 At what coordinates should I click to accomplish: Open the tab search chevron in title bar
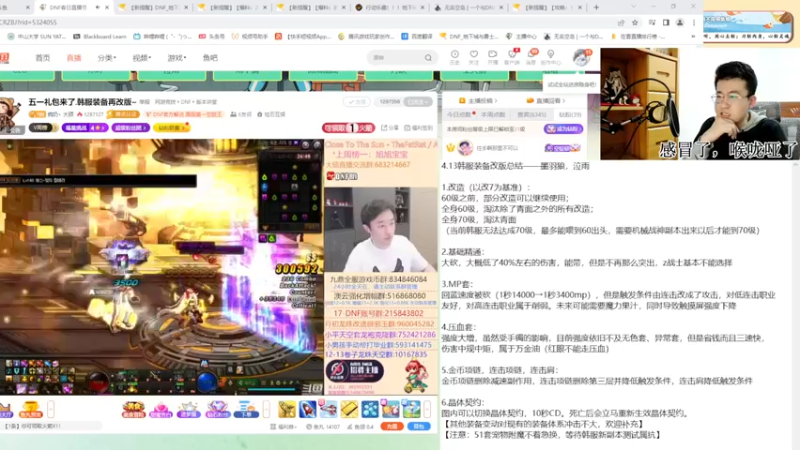[x=634, y=7]
